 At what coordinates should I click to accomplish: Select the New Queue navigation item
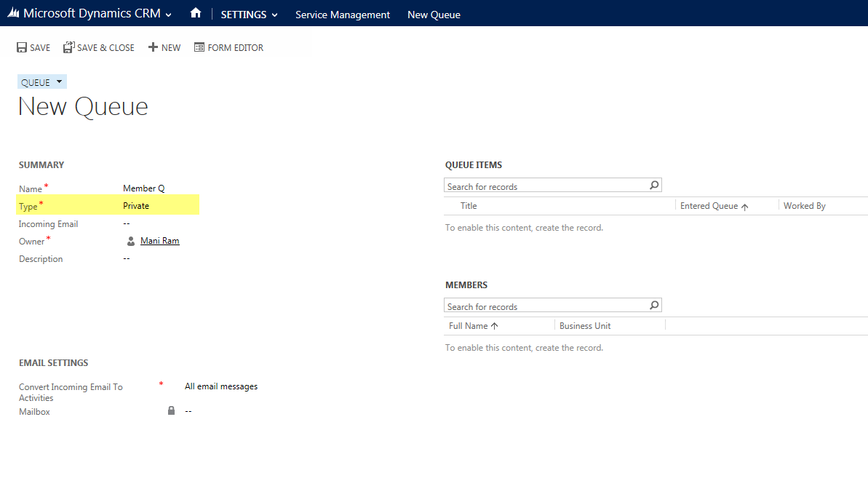coord(434,14)
